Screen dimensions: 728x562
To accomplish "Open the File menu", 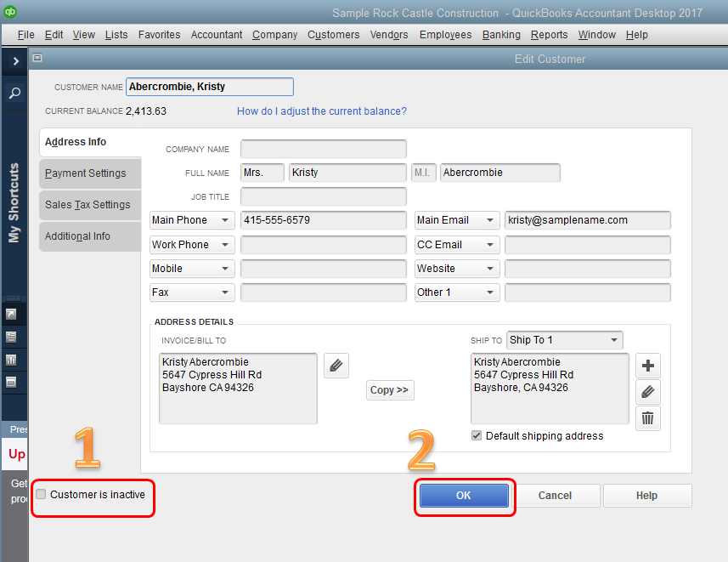I will tap(26, 35).
